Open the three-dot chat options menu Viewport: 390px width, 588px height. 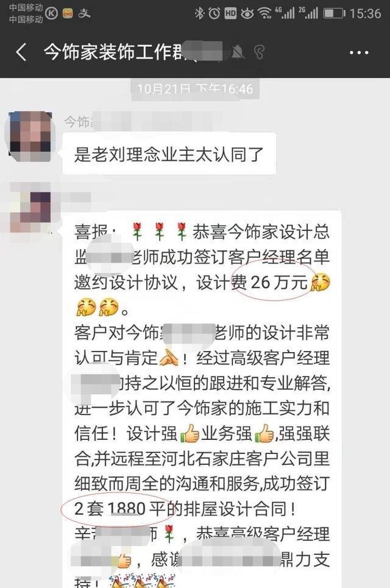[359, 52]
